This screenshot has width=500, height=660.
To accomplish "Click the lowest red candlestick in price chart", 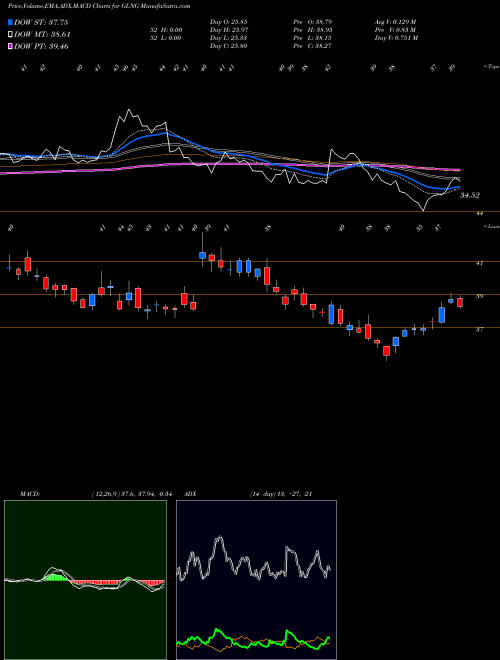I will click(386, 351).
